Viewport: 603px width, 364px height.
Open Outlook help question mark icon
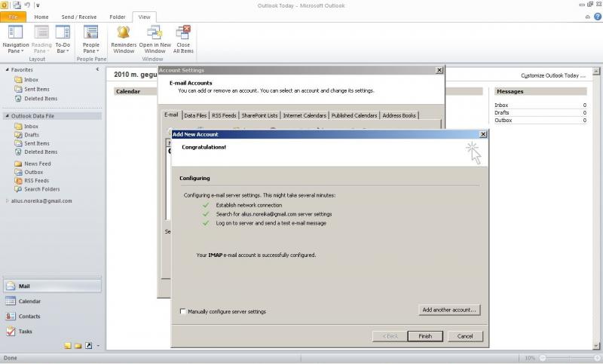pos(598,17)
